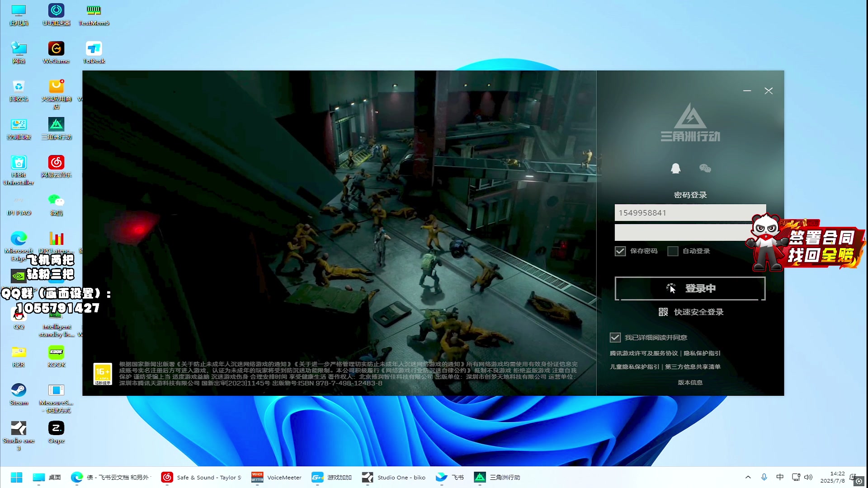This screenshot has height=488, width=868.
Task: Click the 16+ age rating badge
Action: [x=103, y=374]
